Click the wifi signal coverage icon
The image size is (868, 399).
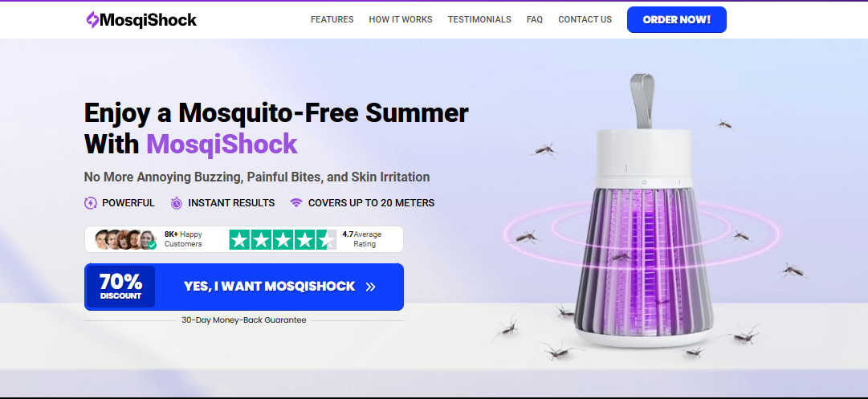click(296, 203)
